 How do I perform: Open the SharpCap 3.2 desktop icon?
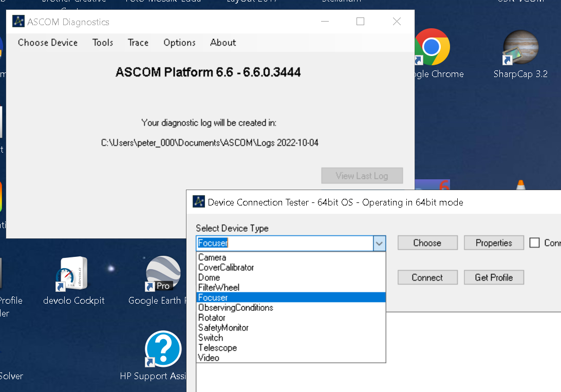(520, 47)
